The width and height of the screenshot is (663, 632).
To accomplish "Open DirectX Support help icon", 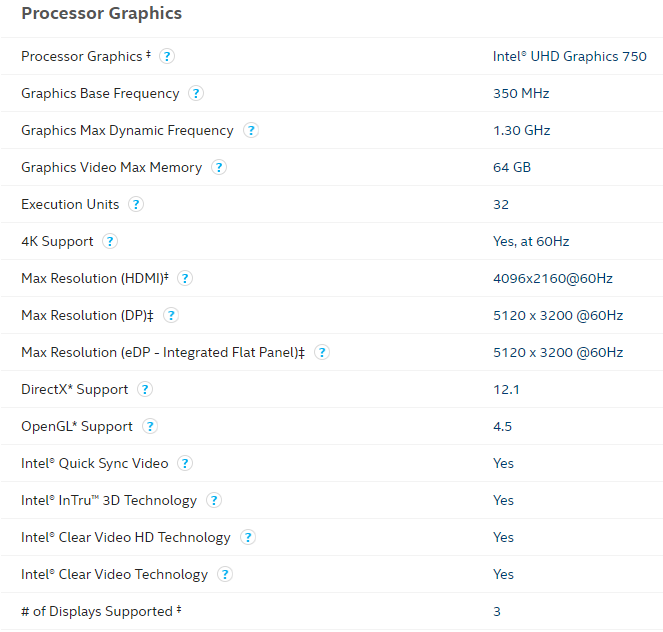I will point(145,389).
